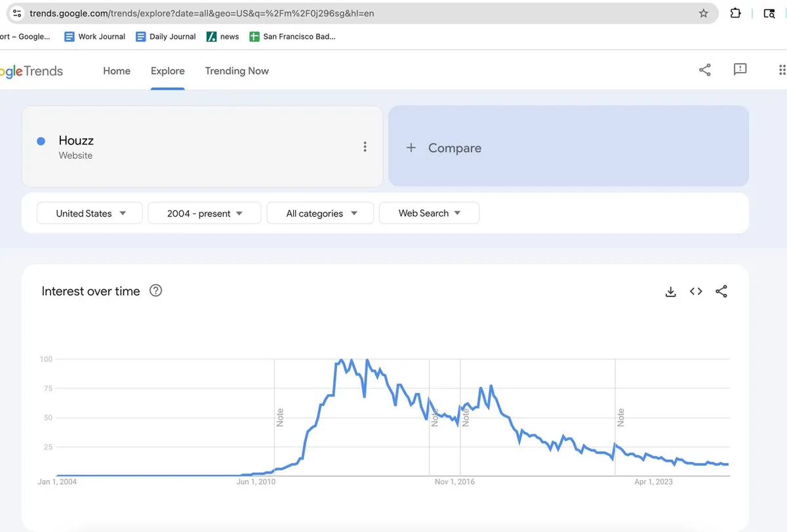Open the send feedback icon
787x532 pixels.
click(740, 70)
